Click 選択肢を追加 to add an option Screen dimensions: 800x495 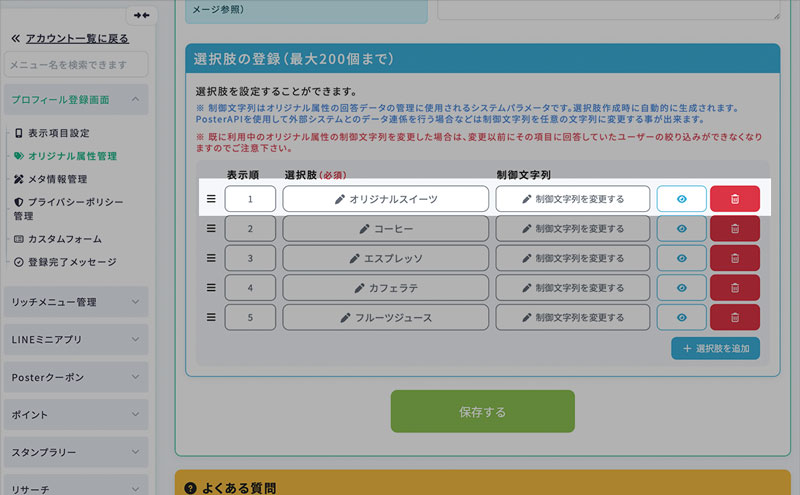[715, 348]
